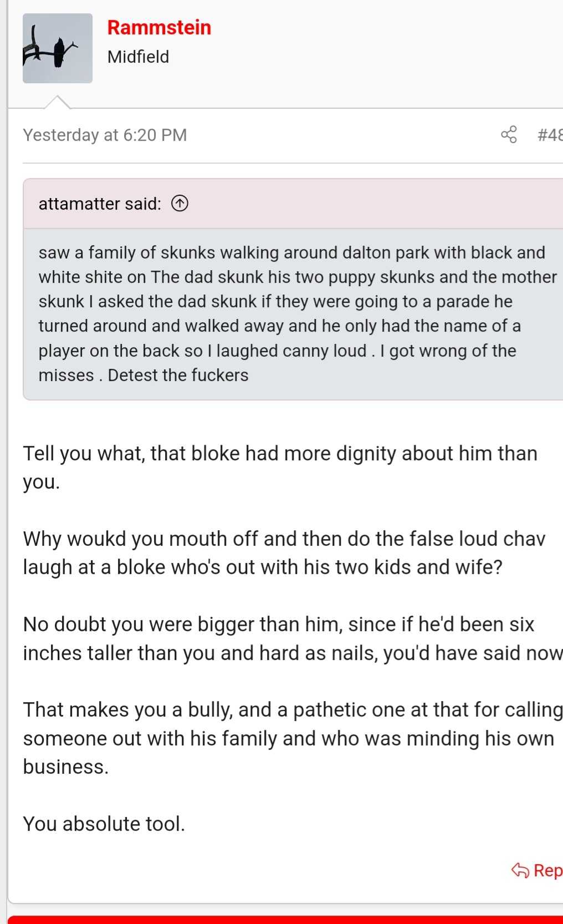Click the 'Tell you what' opening paragraph
Viewport: 563px width, 924px height.
pos(280,468)
